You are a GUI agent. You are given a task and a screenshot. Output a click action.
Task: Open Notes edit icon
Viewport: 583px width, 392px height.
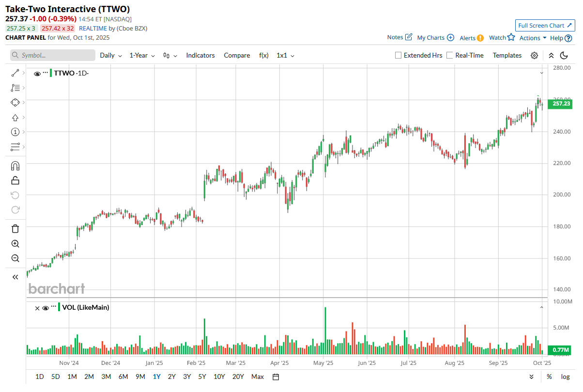408,37
